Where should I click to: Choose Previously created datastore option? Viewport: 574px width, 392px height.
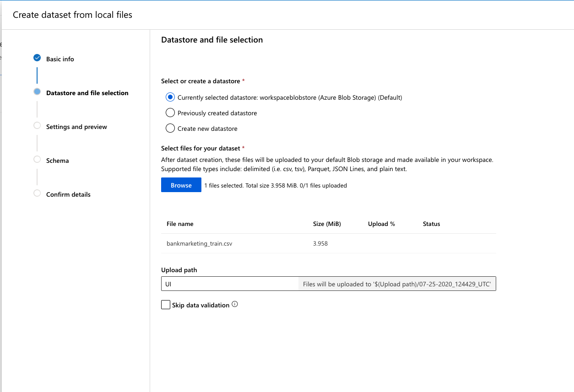coord(170,113)
